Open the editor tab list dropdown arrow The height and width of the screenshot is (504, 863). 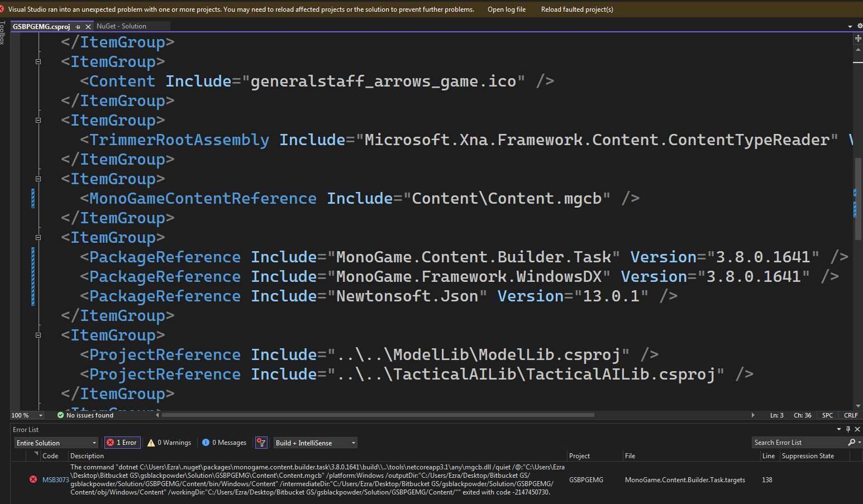click(x=850, y=26)
